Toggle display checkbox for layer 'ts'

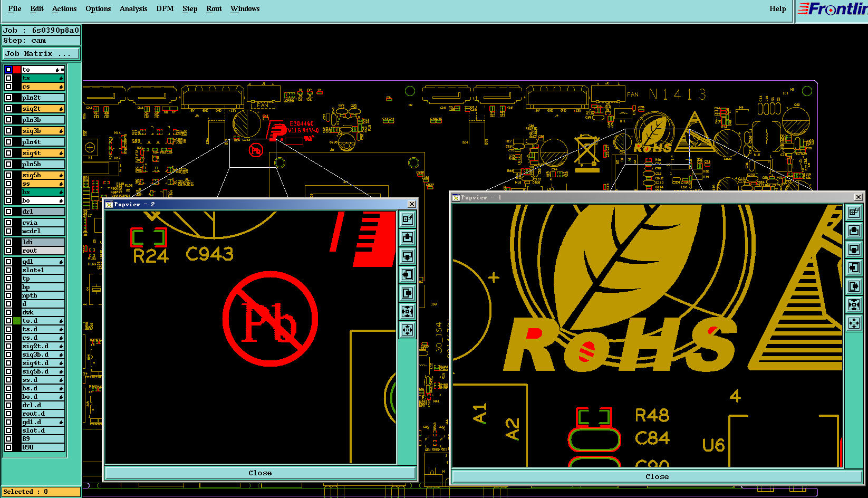8,78
